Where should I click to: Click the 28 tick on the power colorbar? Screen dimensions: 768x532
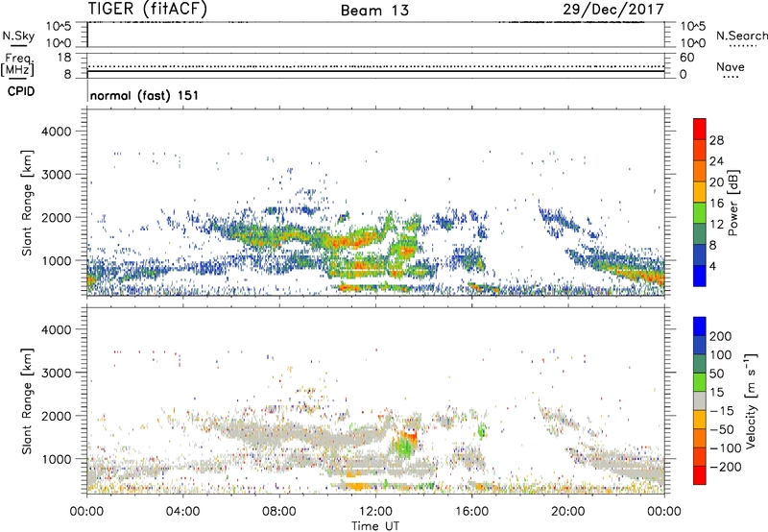[716, 140]
